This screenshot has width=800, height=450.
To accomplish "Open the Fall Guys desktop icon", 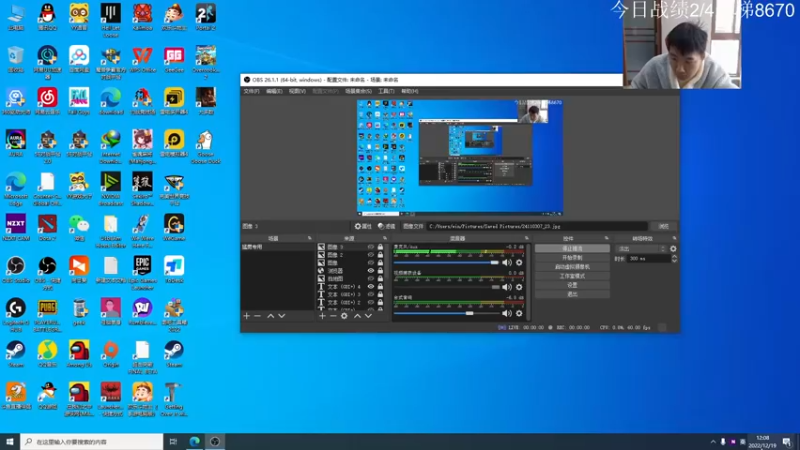I will [x=79, y=101].
